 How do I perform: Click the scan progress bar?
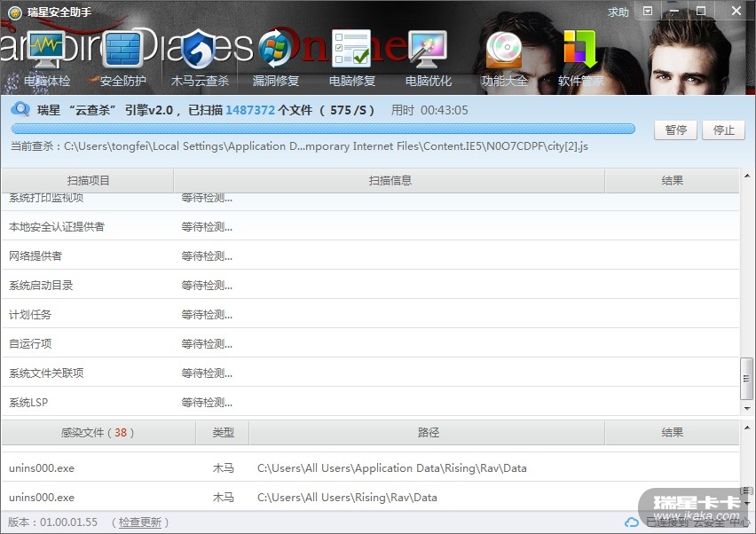(323, 129)
